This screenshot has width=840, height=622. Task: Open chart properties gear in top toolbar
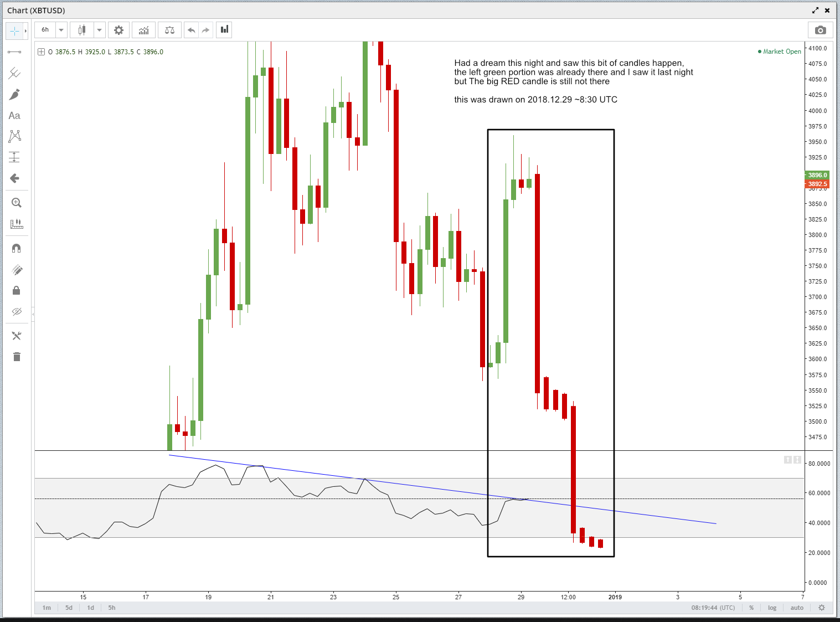118,30
